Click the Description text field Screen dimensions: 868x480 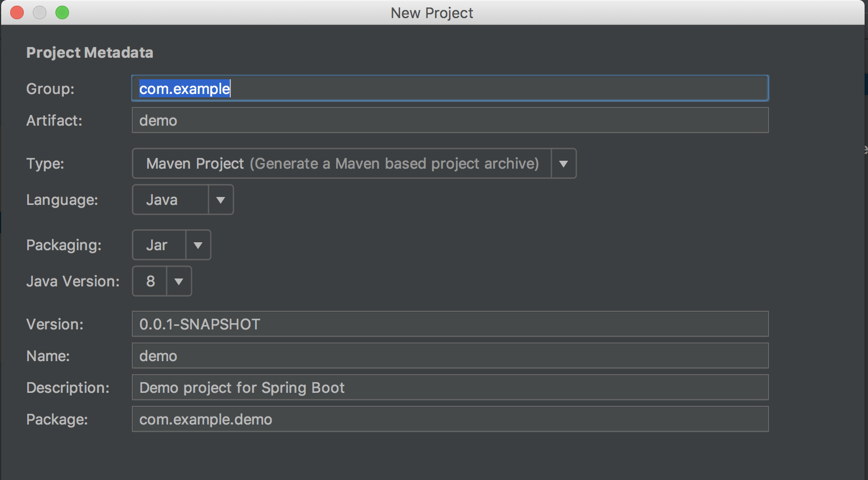[450, 387]
